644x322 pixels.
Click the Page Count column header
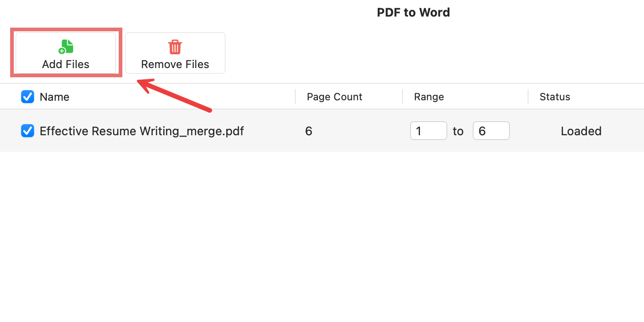334,97
